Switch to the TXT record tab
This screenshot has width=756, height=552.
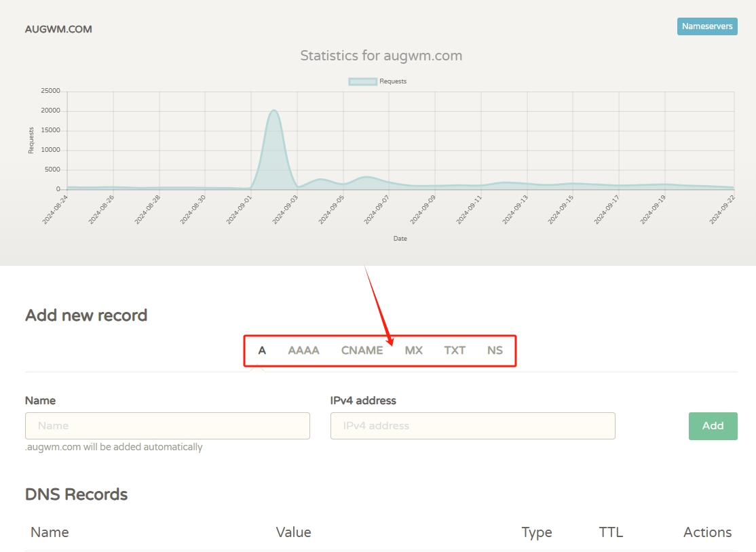[x=455, y=351]
